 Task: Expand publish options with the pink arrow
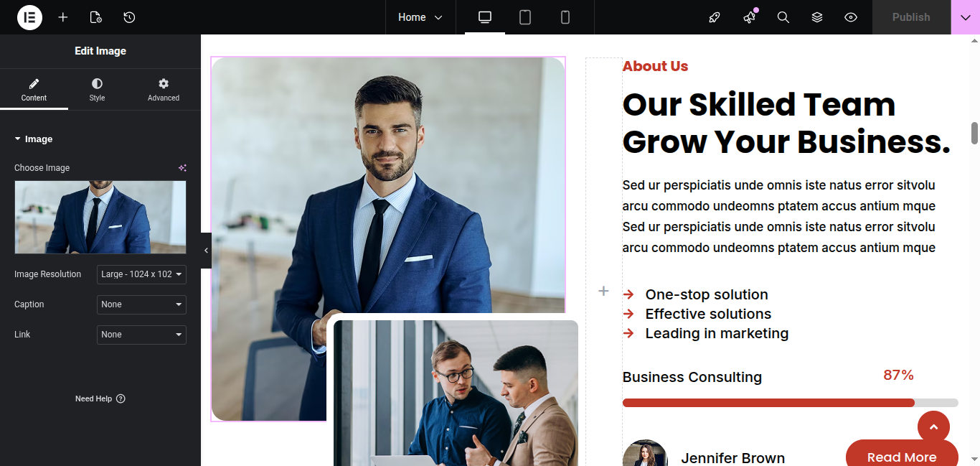tap(966, 17)
